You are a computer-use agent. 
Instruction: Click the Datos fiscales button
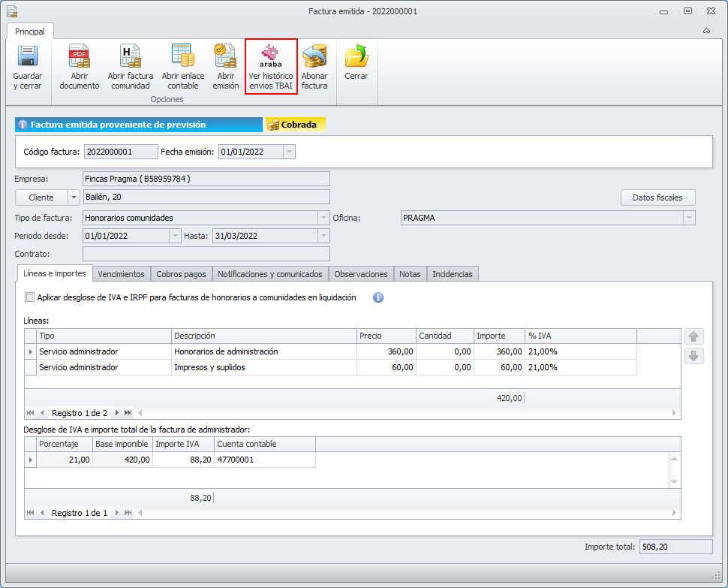(x=657, y=198)
